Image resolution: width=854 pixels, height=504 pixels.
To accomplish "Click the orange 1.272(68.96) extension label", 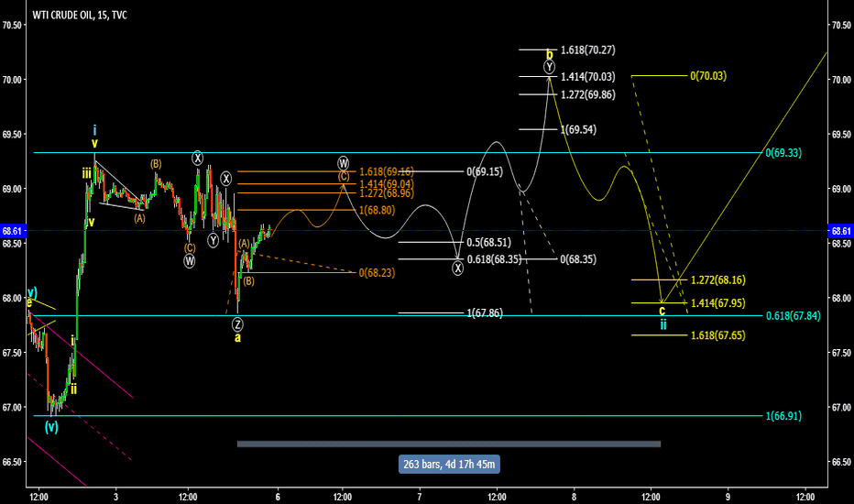I will coord(386,193).
